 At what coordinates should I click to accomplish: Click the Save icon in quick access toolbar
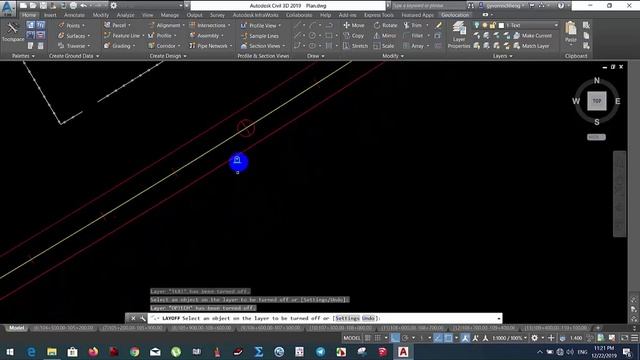pos(43,6)
